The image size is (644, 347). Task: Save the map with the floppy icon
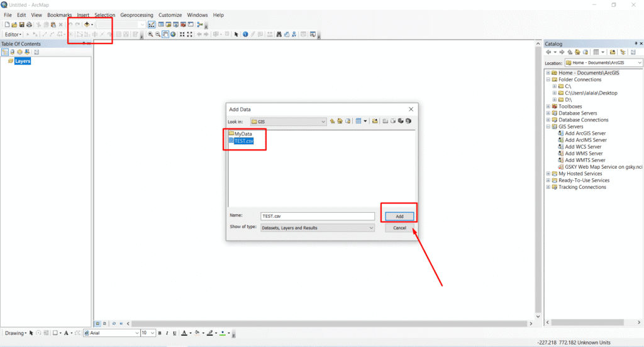click(22, 25)
